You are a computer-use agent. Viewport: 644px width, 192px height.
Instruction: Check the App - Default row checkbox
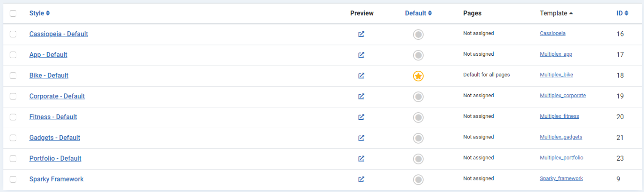coord(13,55)
